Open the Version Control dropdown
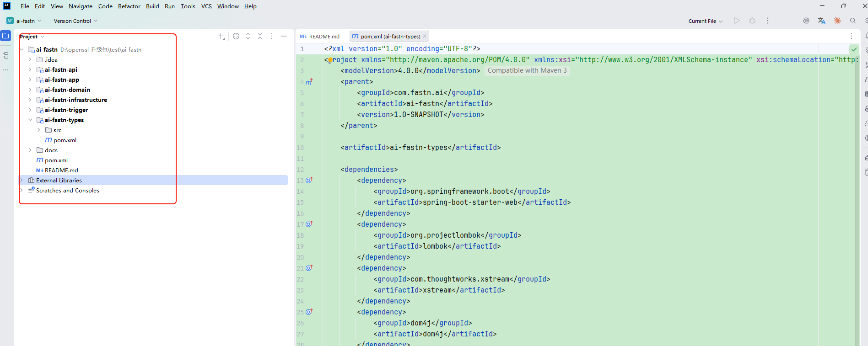The width and height of the screenshot is (868, 346). click(x=75, y=21)
